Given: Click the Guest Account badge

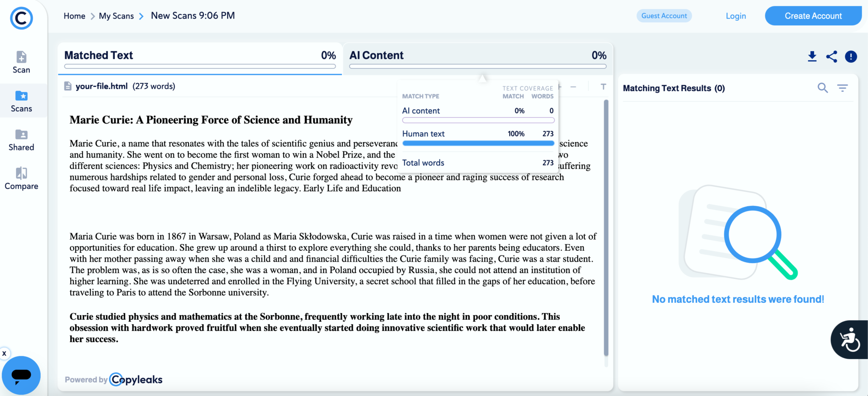Looking at the screenshot, I should tap(664, 16).
